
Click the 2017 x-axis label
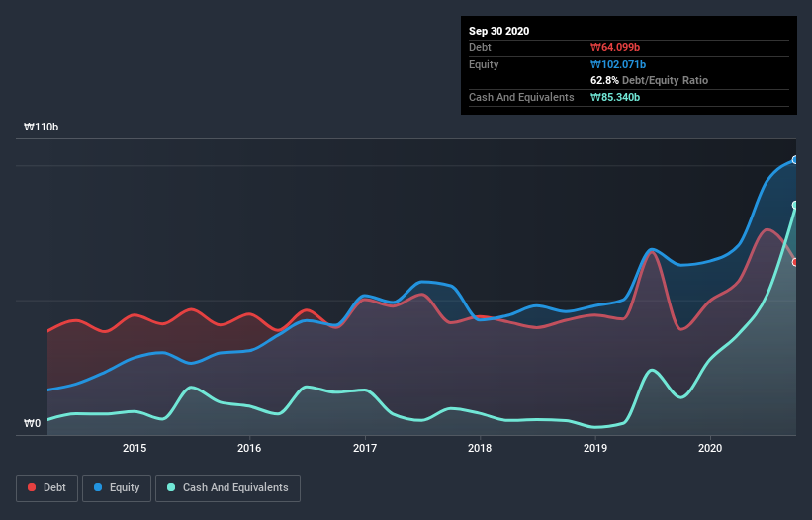365,448
